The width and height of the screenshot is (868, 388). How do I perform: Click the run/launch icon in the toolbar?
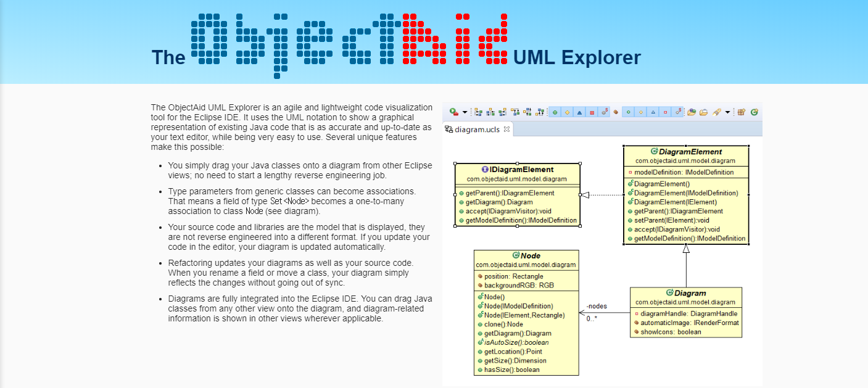tap(453, 112)
